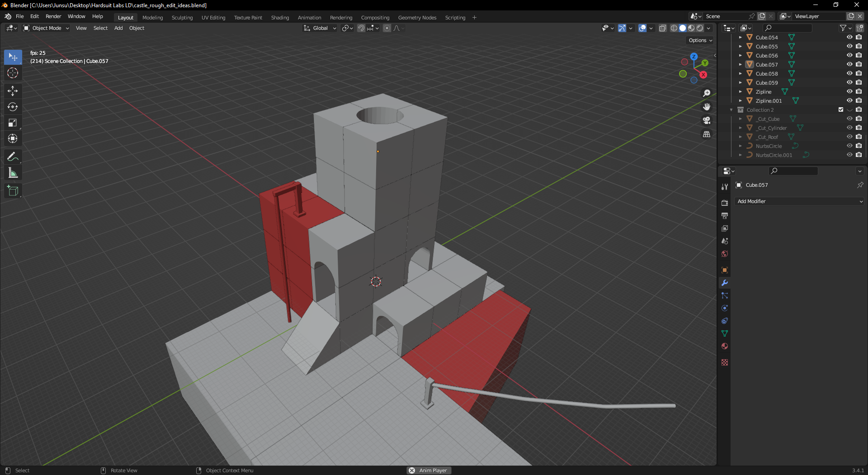Viewport: 868px width, 475px height.
Task: Open the Object properties tab
Action: (725, 270)
